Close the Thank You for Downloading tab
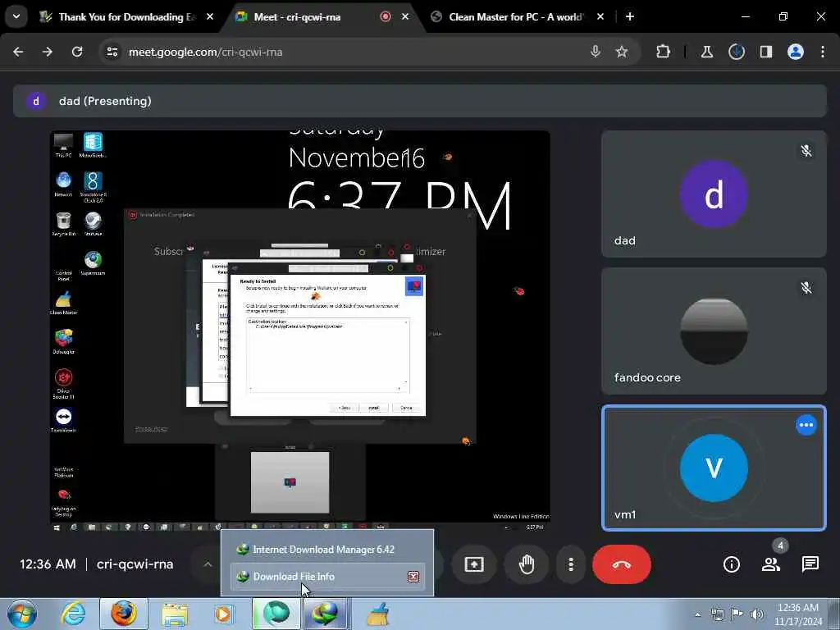 (x=210, y=17)
